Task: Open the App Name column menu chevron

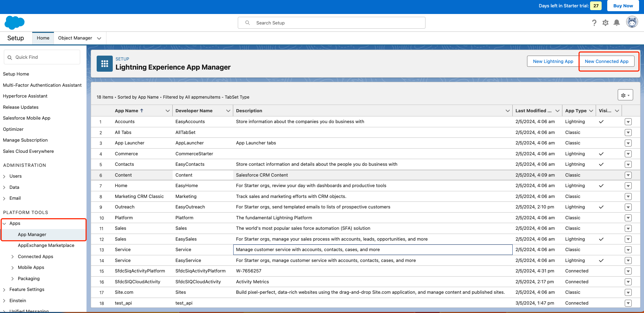Action: pos(167,111)
